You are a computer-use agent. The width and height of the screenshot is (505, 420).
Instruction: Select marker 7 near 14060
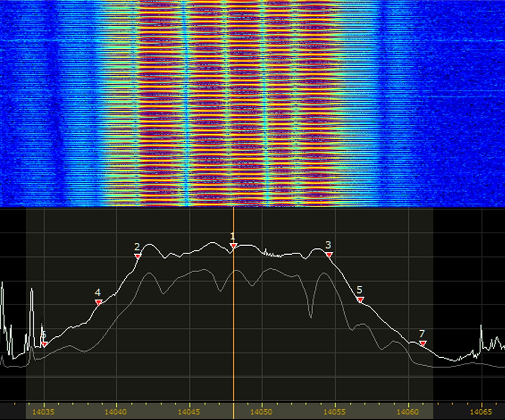422,343
